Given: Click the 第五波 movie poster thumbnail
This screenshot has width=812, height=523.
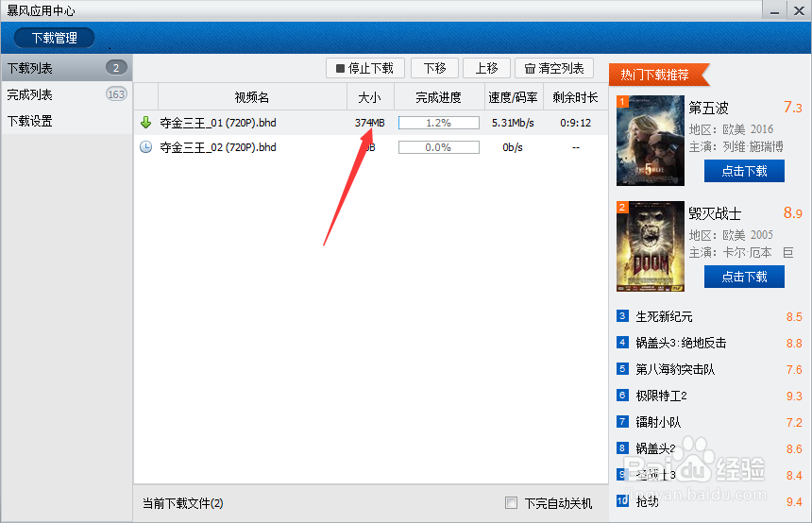Looking at the screenshot, I should pos(651,141).
